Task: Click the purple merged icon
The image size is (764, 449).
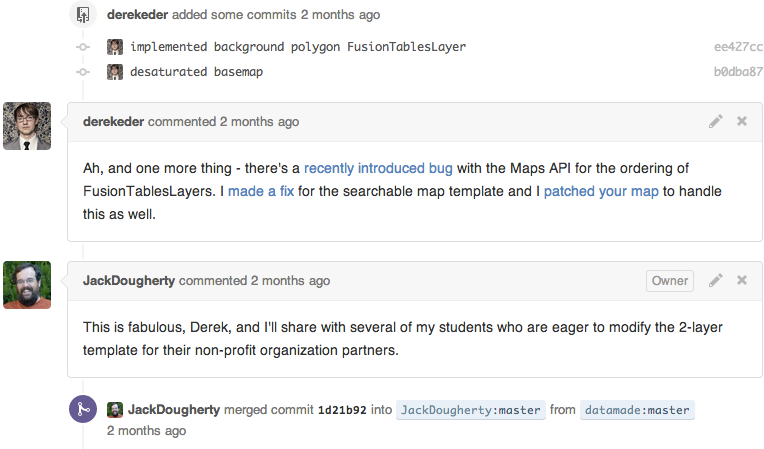Action: coord(83,409)
